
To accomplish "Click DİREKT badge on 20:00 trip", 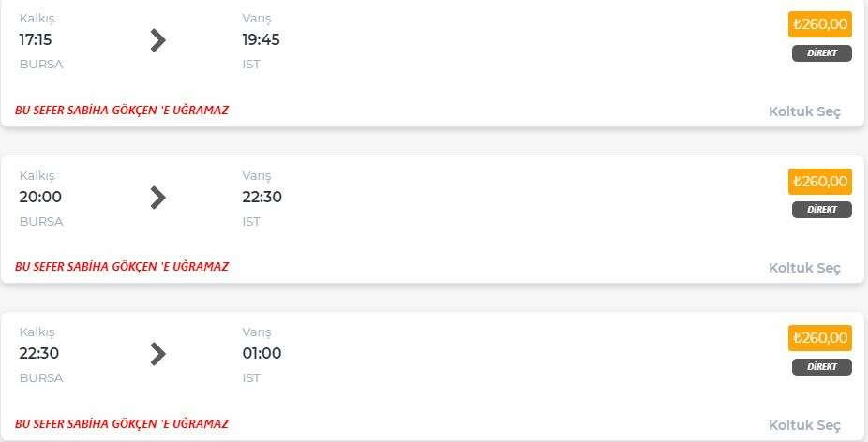I will (821, 210).
